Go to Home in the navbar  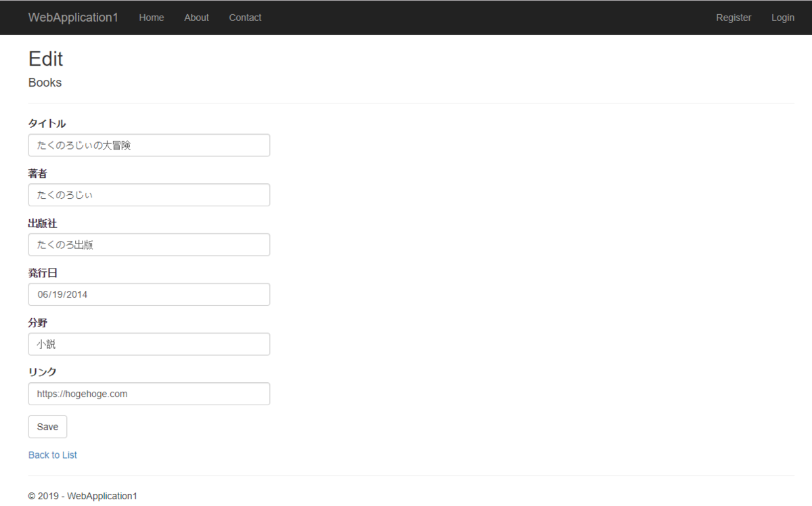tap(152, 18)
